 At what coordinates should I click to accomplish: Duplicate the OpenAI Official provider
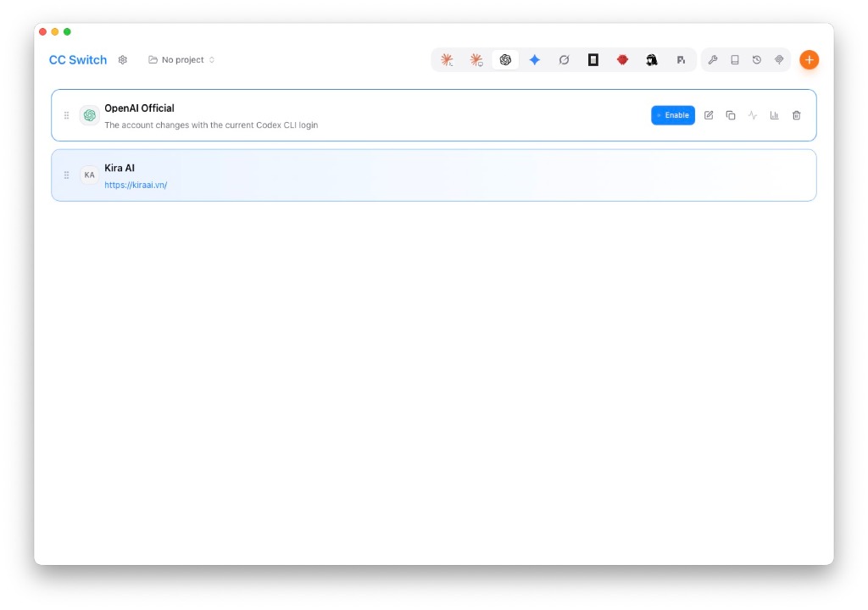click(731, 115)
